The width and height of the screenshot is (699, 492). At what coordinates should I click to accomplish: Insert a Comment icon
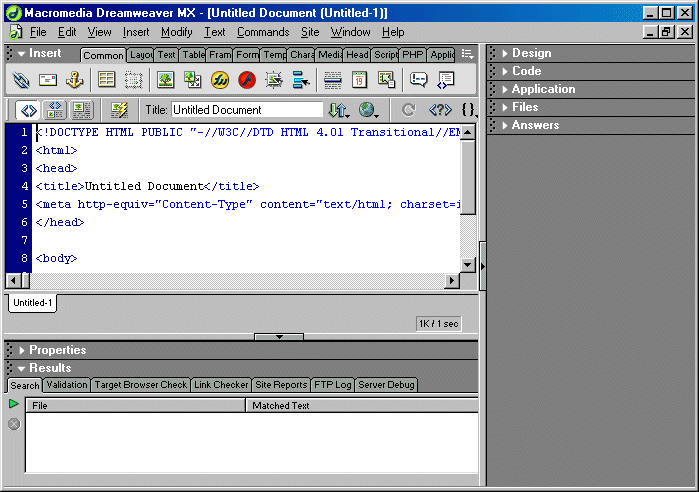click(419, 80)
